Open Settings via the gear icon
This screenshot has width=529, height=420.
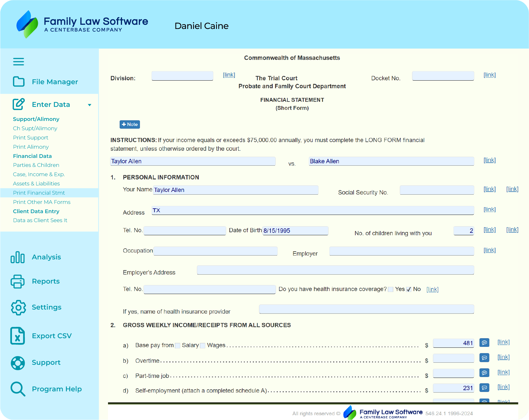[18, 307]
